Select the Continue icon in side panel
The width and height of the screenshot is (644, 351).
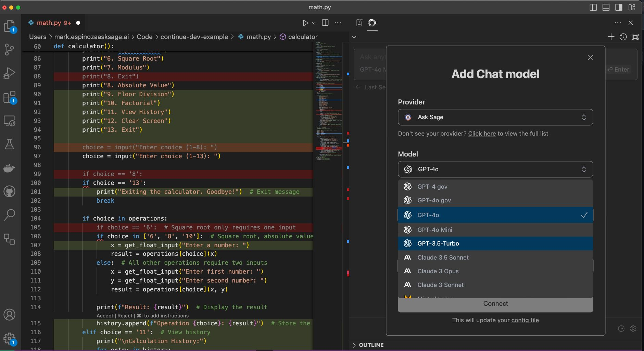click(372, 23)
